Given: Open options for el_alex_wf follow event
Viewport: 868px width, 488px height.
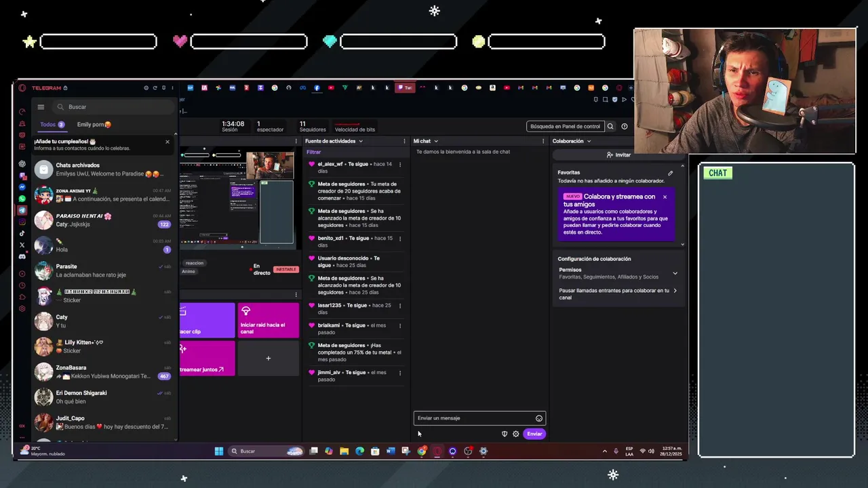Looking at the screenshot, I should (399, 164).
